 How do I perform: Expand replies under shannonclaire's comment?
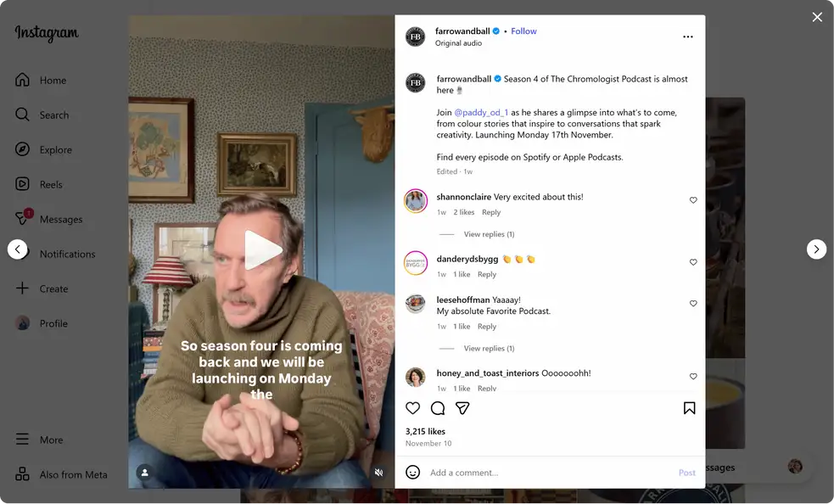(489, 234)
